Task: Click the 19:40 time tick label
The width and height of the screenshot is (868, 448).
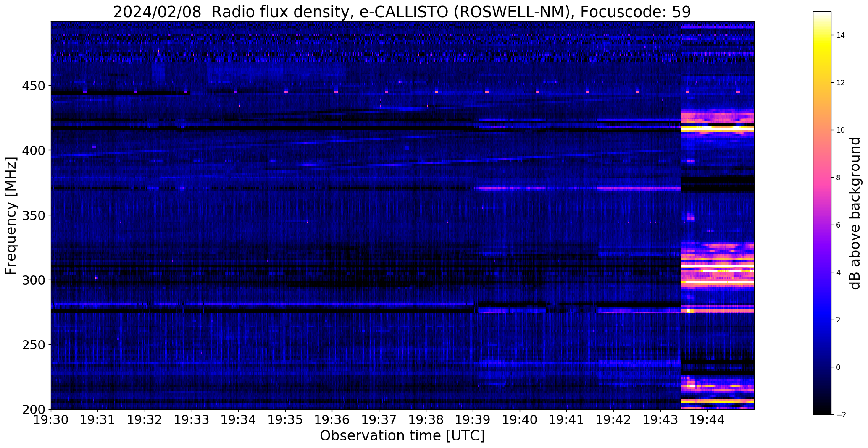Action: (x=520, y=419)
